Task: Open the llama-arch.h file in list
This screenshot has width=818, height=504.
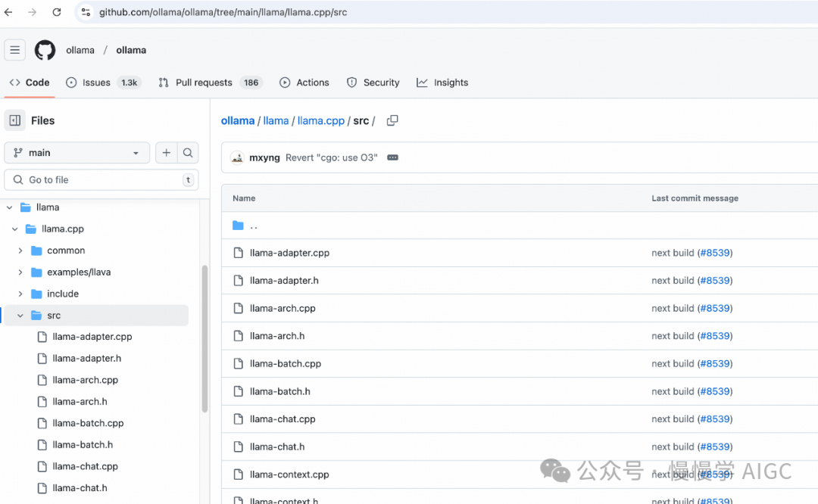Action: 277,336
